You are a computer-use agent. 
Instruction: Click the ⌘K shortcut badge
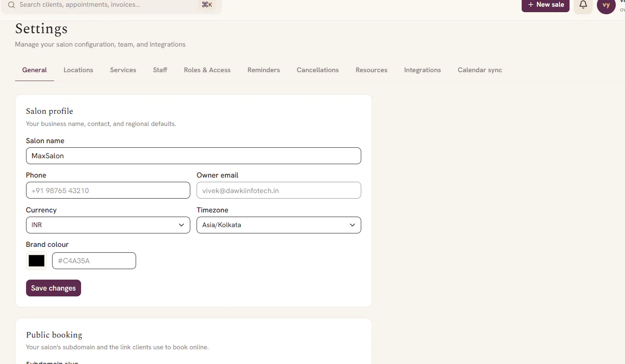(x=207, y=5)
